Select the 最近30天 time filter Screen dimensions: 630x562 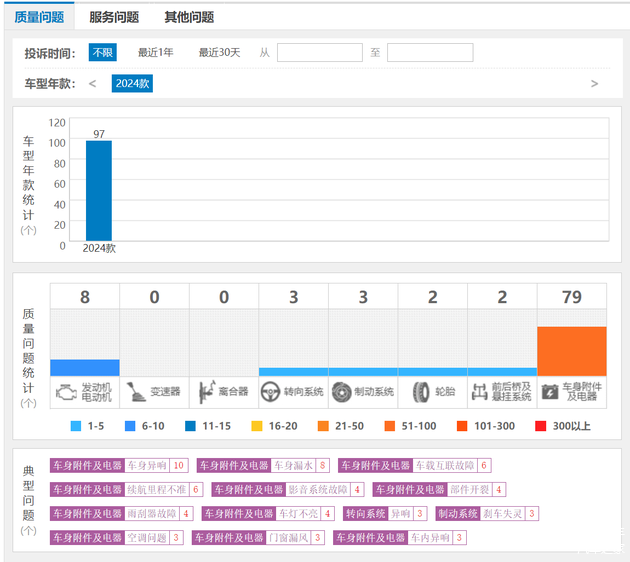[x=219, y=53]
